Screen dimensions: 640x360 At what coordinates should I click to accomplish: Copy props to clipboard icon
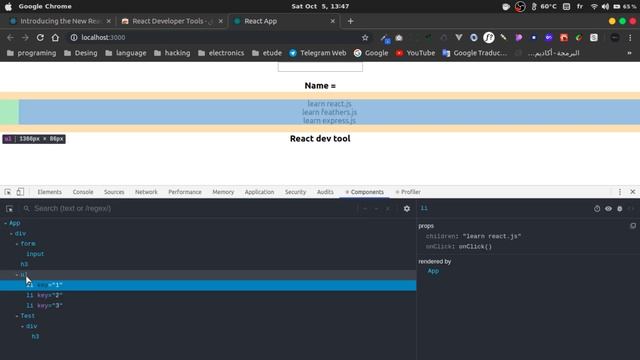click(633, 226)
